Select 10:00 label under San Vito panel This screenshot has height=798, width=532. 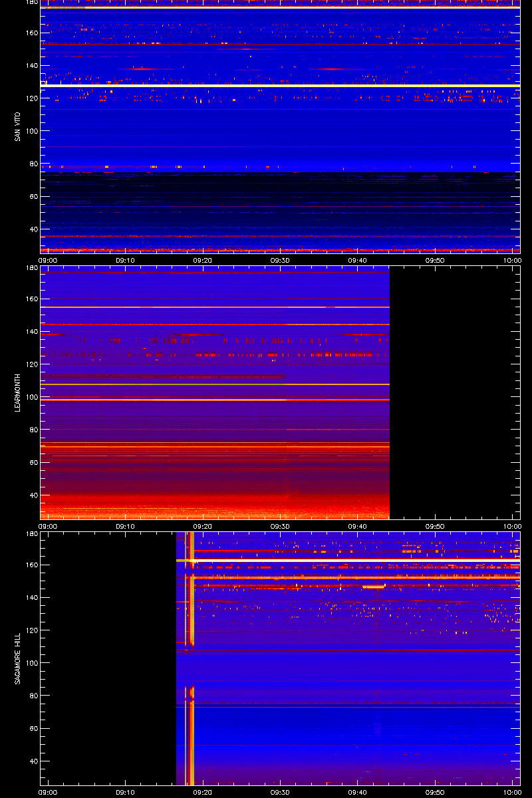tap(512, 261)
